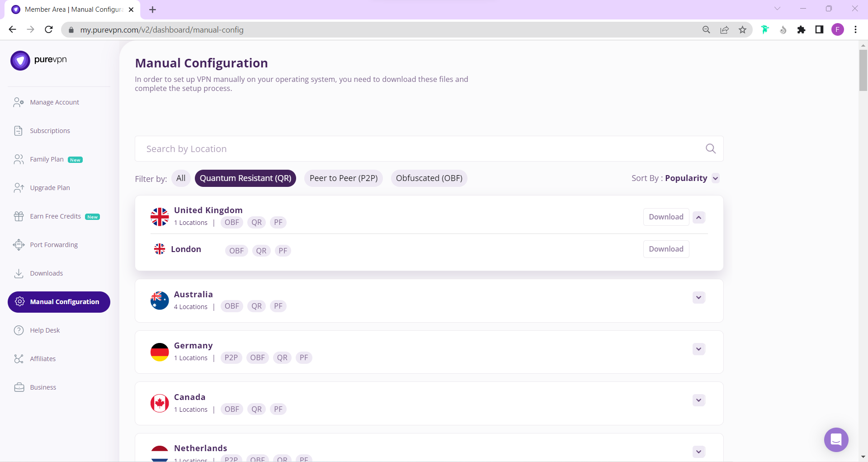Toggle Obfuscated (OBF) filter
The width and height of the screenshot is (868, 462).
429,178
